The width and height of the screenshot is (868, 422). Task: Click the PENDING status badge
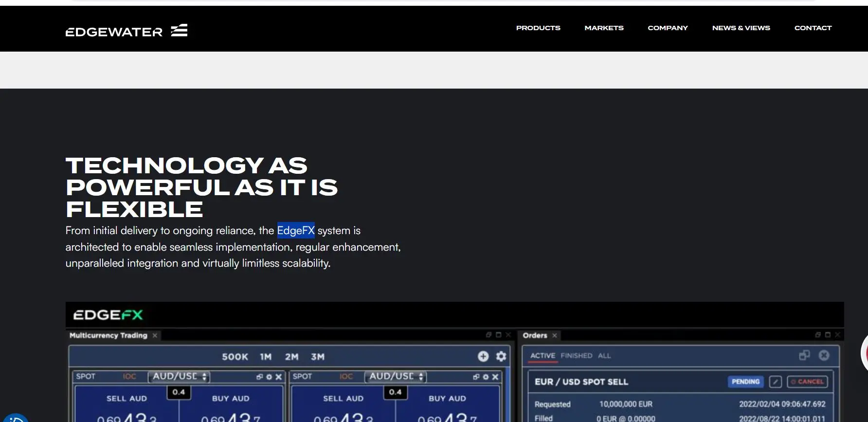[x=745, y=382]
